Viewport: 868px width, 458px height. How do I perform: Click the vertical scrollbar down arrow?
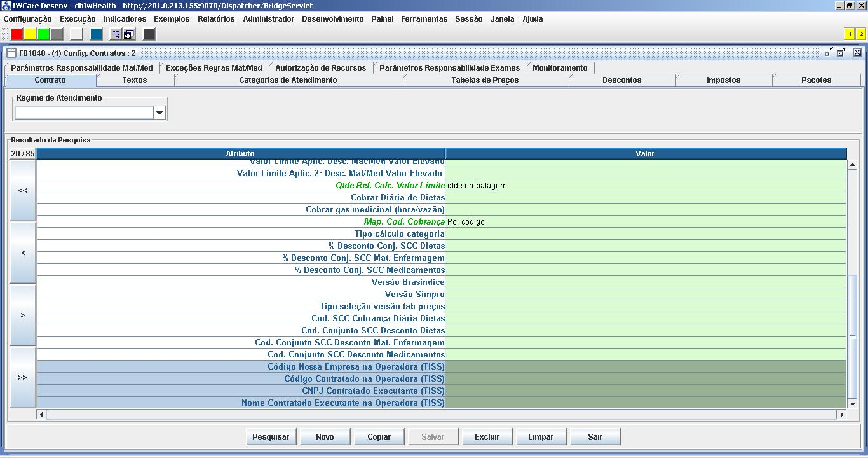coord(852,403)
